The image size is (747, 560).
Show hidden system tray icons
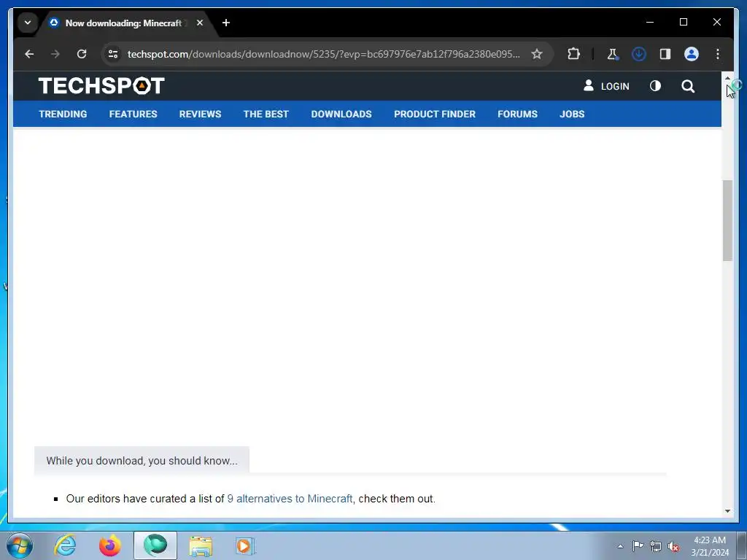[620, 546]
